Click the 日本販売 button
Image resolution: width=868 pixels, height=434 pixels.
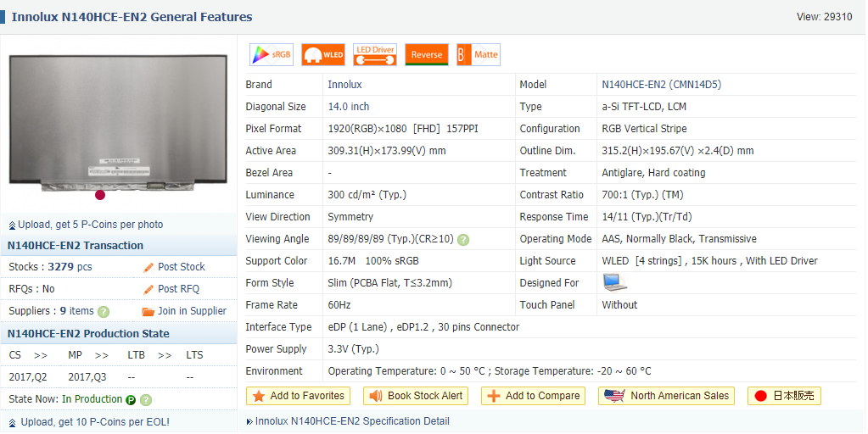tap(784, 396)
